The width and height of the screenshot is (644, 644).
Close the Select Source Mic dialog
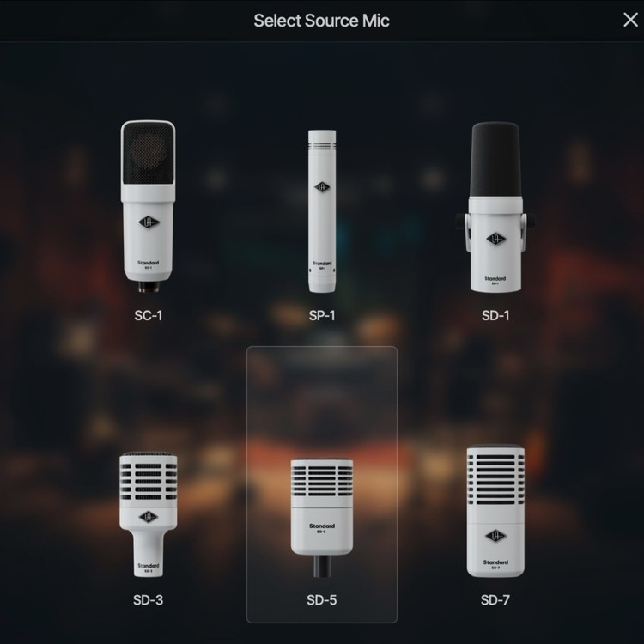click(630, 20)
